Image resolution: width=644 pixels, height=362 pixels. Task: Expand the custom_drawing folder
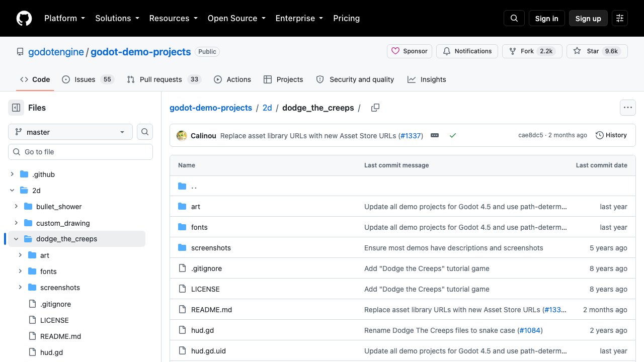(x=16, y=223)
